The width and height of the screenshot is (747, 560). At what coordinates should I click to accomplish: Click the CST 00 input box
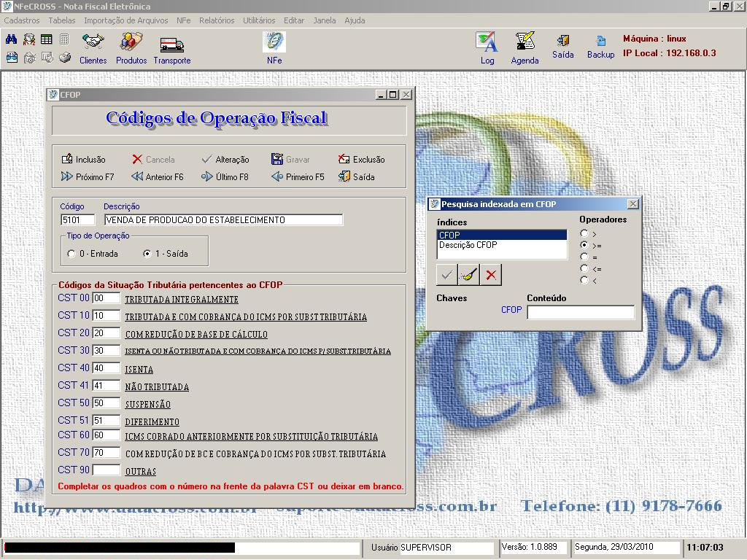(x=107, y=297)
